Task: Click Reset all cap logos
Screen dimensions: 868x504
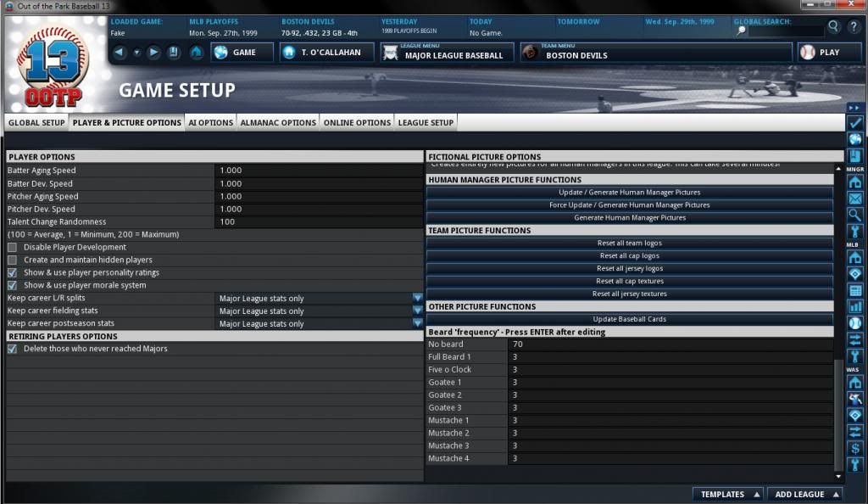Action: tap(630, 256)
